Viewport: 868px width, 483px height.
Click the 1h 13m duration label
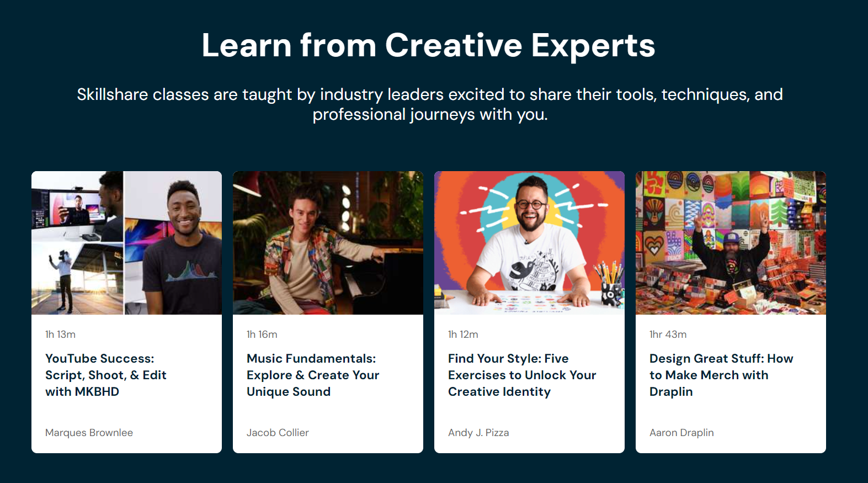[x=60, y=335]
